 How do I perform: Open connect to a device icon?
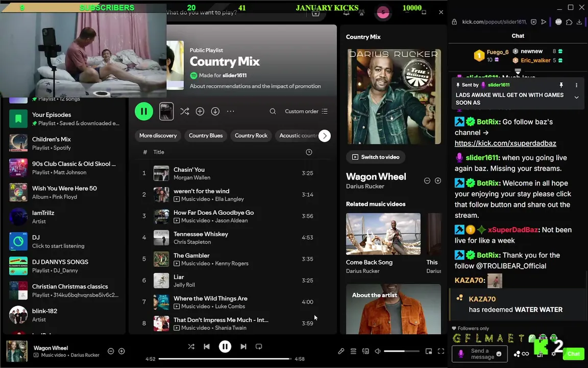365,351
